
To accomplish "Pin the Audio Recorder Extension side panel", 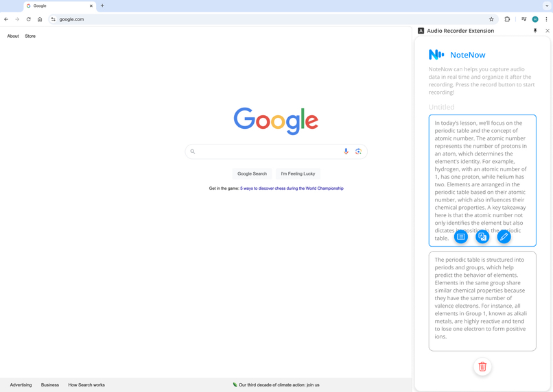I will (535, 31).
